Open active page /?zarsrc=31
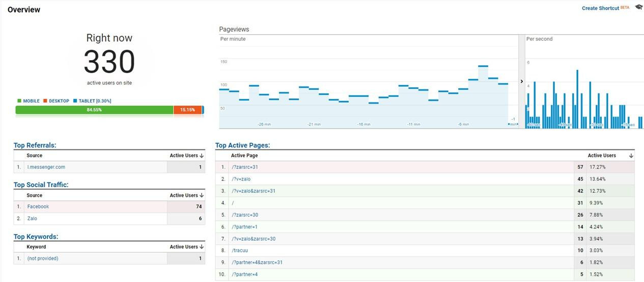Screen dimensions: 644x282 pyautogui.click(x=244, y=167)
